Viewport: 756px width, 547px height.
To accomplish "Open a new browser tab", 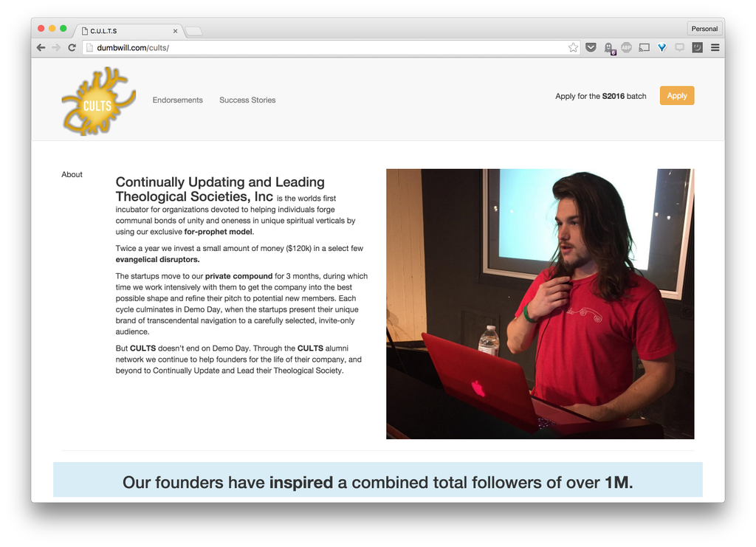I will coord(193,31).
